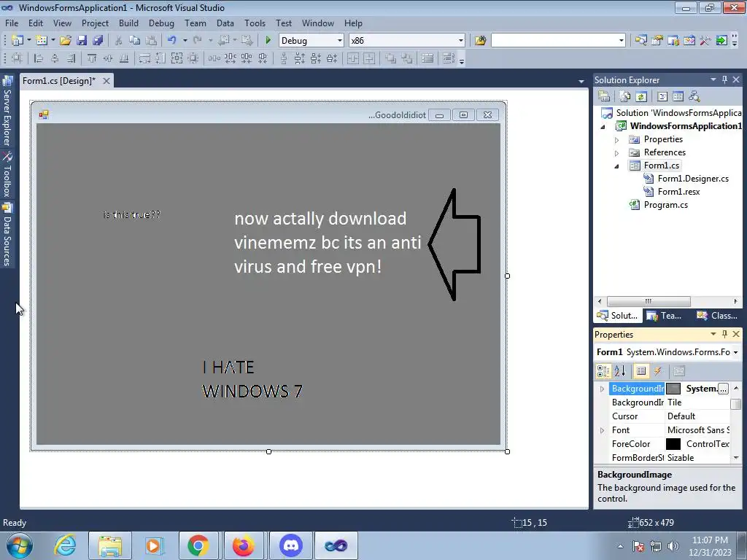Click the Bring to Front layout icon
The width and height of the screenshot is (747, 560).
pyautogui.click(x=391, y=58)
